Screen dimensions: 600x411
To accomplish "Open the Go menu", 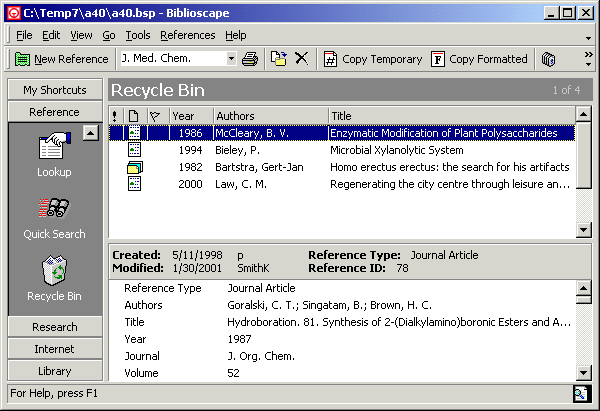I will pos(109,35).
